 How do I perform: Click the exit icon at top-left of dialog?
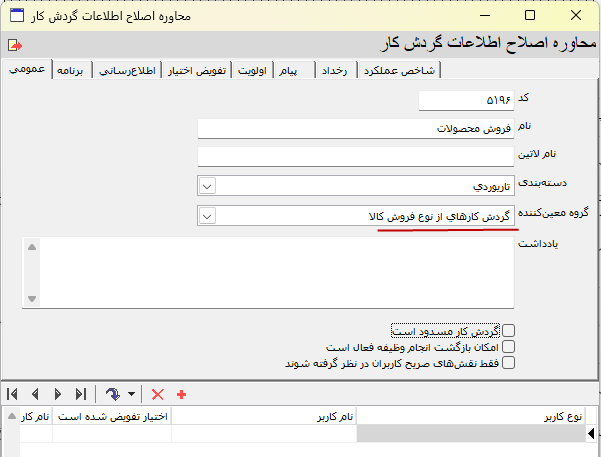[14, 45]
